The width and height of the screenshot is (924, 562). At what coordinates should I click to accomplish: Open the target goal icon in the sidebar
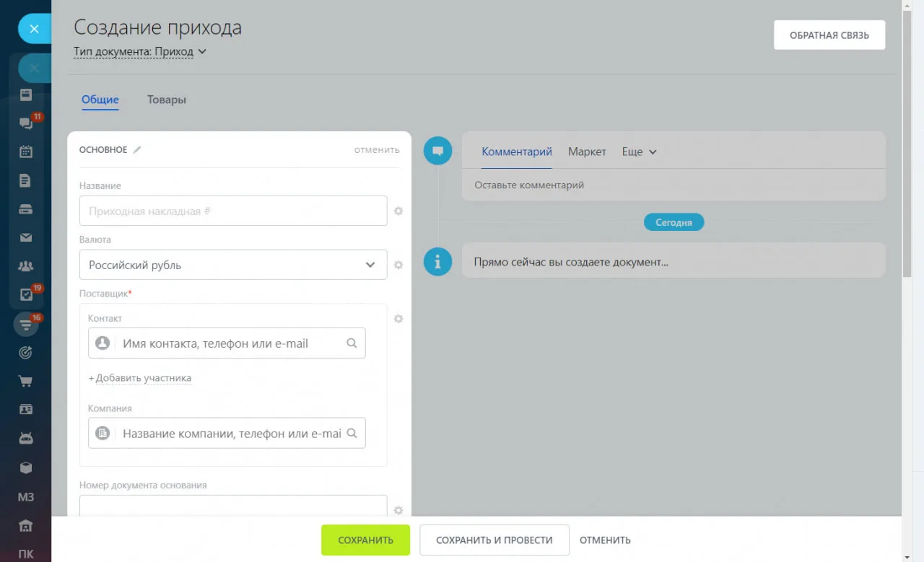[26, 353]
